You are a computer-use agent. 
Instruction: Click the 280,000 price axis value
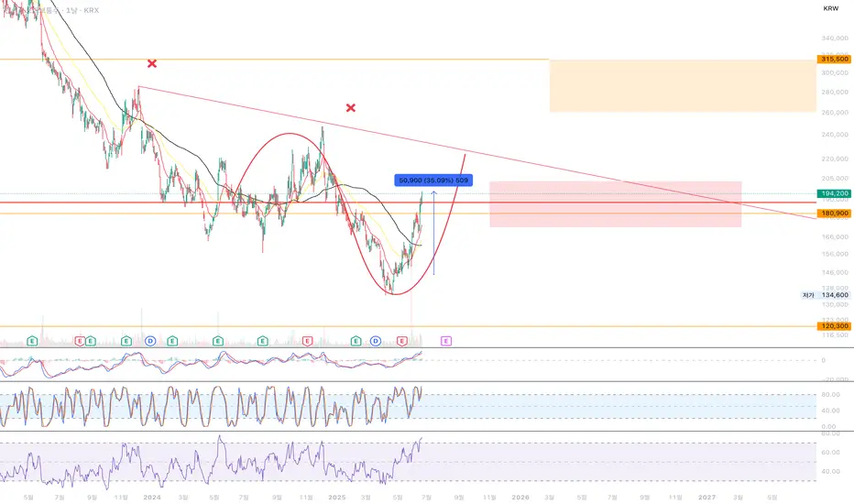click(x=835, y=92)
